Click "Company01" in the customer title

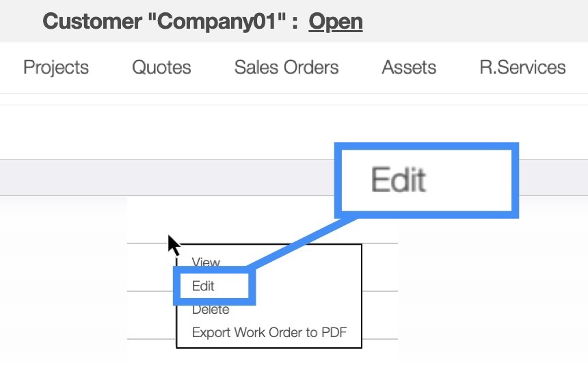219,21
